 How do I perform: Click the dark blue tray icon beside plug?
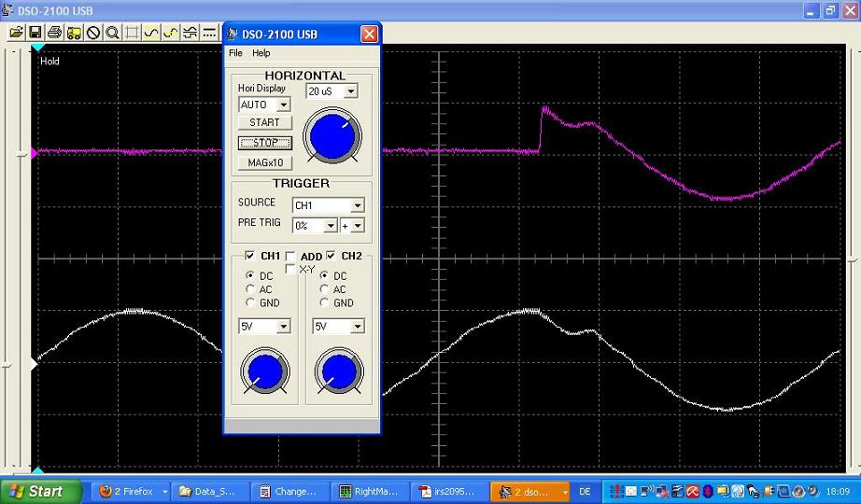[783, 491]
